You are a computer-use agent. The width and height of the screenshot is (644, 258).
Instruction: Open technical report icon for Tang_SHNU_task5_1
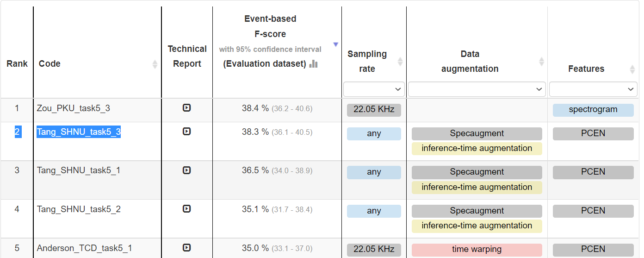(x=186, y=170)
